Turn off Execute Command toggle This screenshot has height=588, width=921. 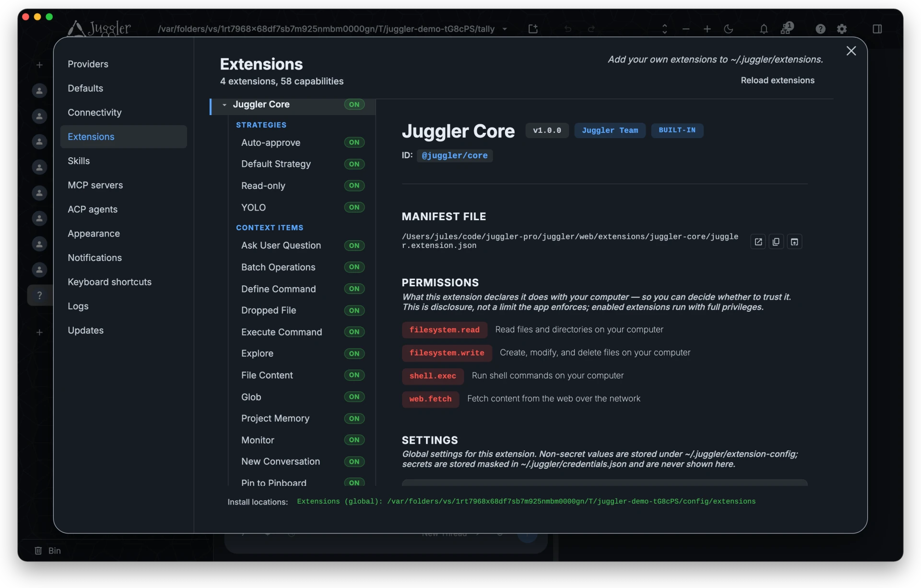(x=354, y=332)
